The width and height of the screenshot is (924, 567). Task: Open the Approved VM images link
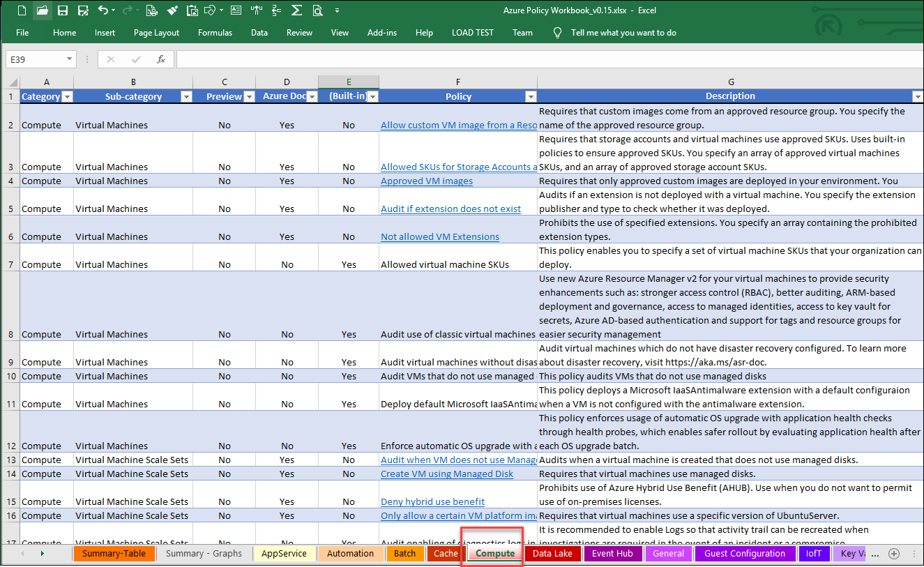point(427,181)
